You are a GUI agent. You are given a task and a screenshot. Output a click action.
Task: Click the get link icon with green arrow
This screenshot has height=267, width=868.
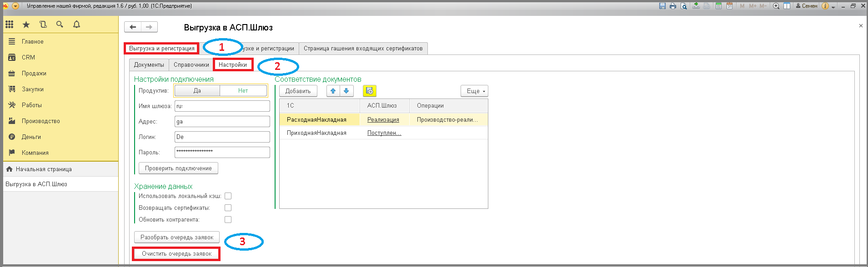[696, 6]
